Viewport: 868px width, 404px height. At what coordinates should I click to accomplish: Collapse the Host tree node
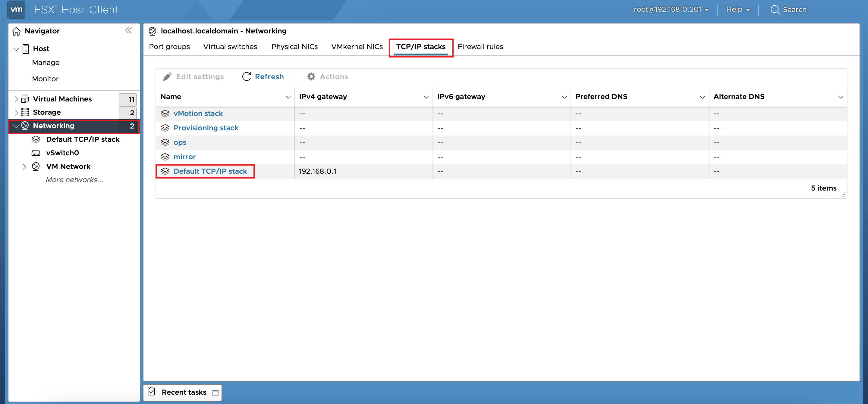tap(16, 49)
